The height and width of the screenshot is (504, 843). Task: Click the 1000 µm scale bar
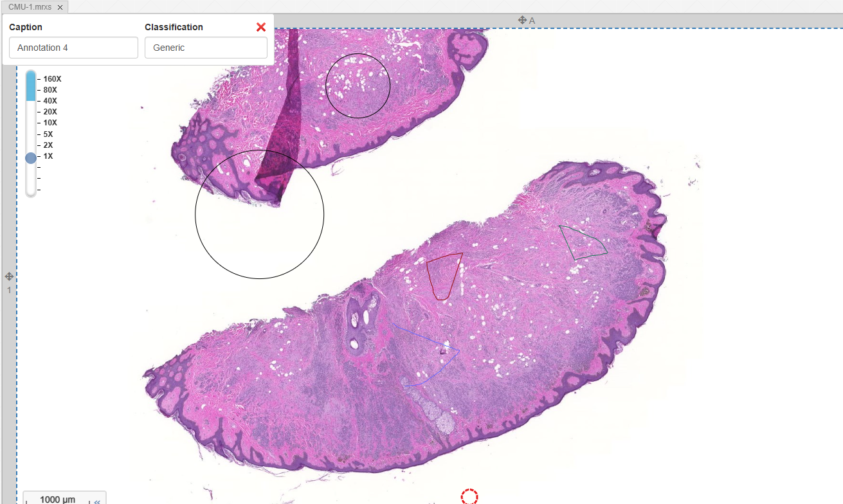[57, 499]
